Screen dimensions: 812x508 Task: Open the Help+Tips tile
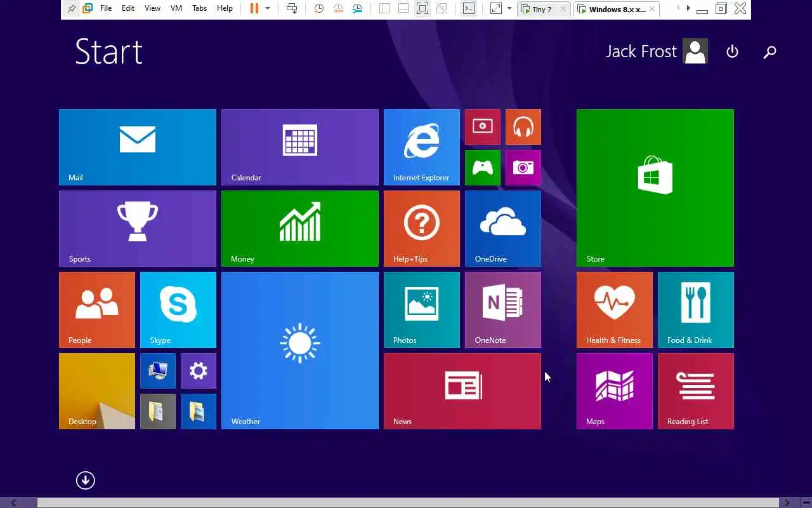point(422,229)
